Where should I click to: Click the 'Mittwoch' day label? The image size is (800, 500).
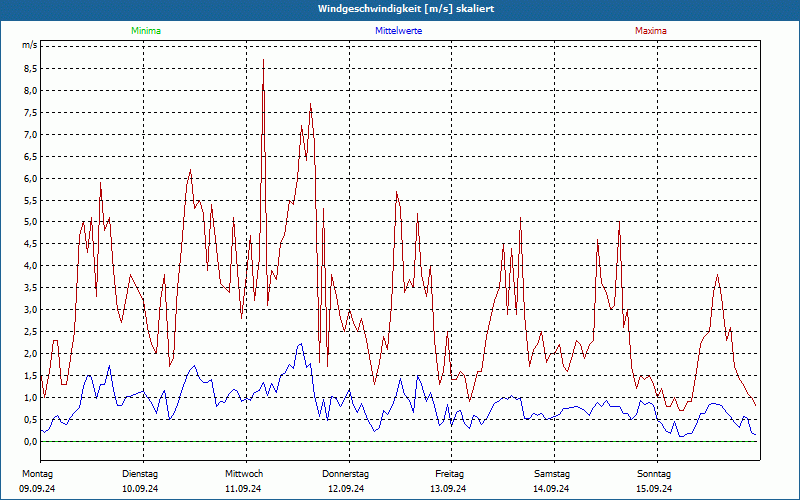pyautogui.click(x=244, y=474)
